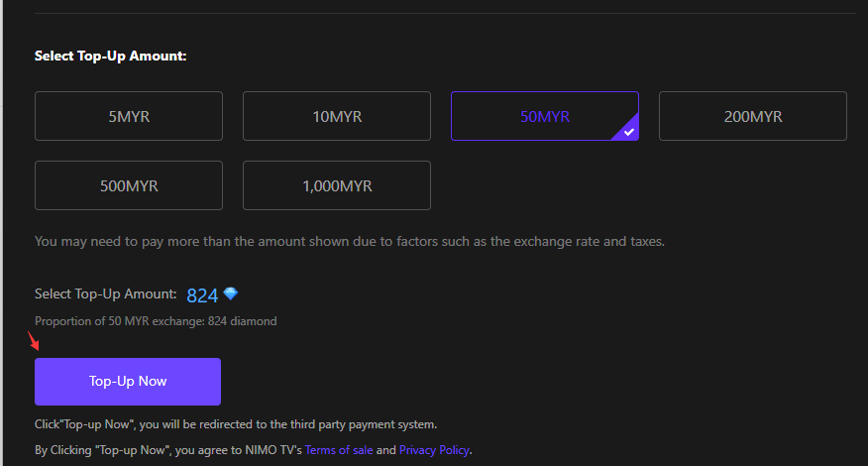Select the 1,000MYR top-up option
Screen dimensions: 868x466
(x=337, y=185)
